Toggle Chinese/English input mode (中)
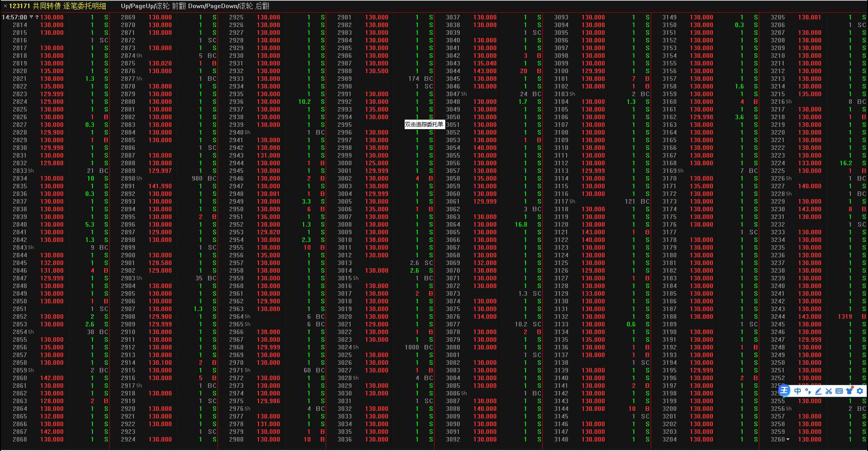 point(798,391)
